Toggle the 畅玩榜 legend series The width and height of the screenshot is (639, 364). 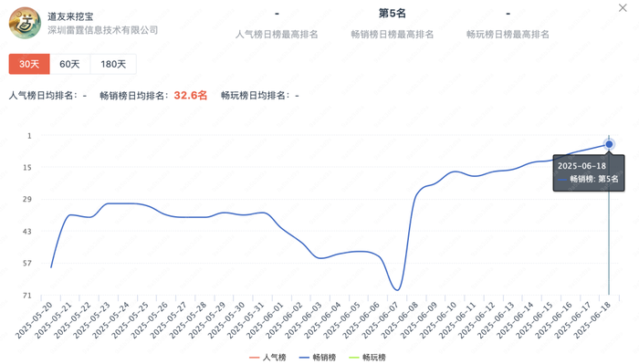coord(367,357)
